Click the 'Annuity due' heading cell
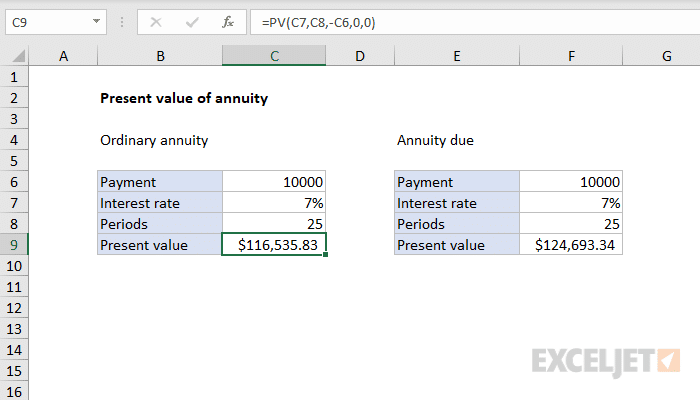700x400 pixels. click(x=435, y=140)
